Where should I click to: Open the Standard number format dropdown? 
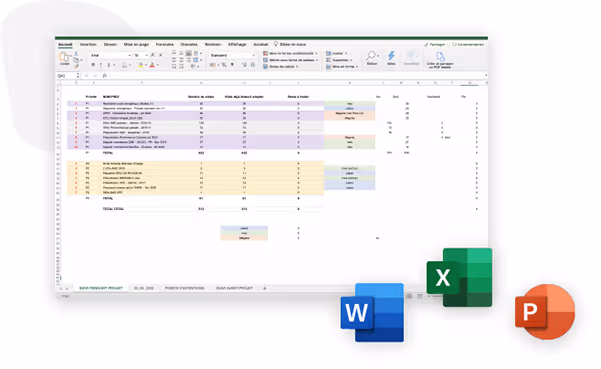pyautogui.click(x=232, y=56)
